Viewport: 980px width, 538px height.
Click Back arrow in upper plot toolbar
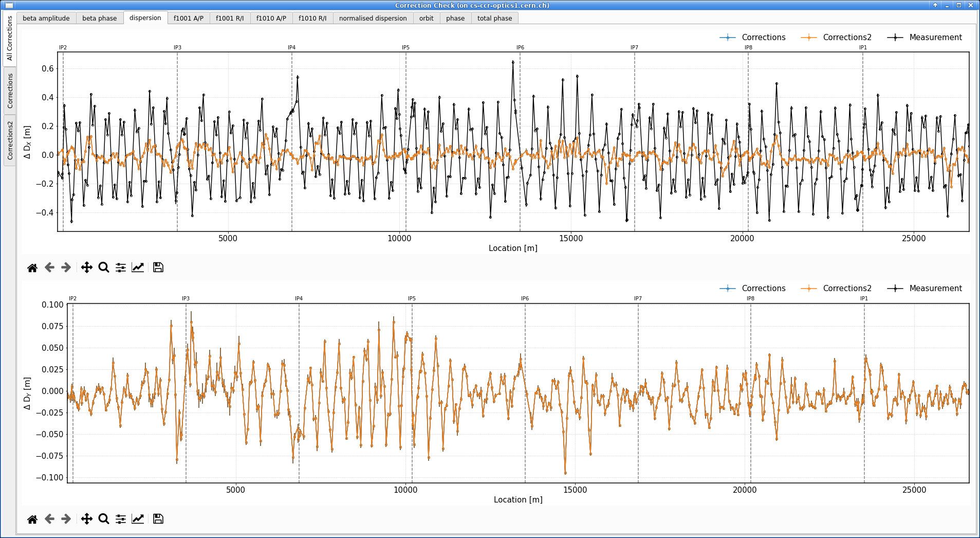click(49, 267)
